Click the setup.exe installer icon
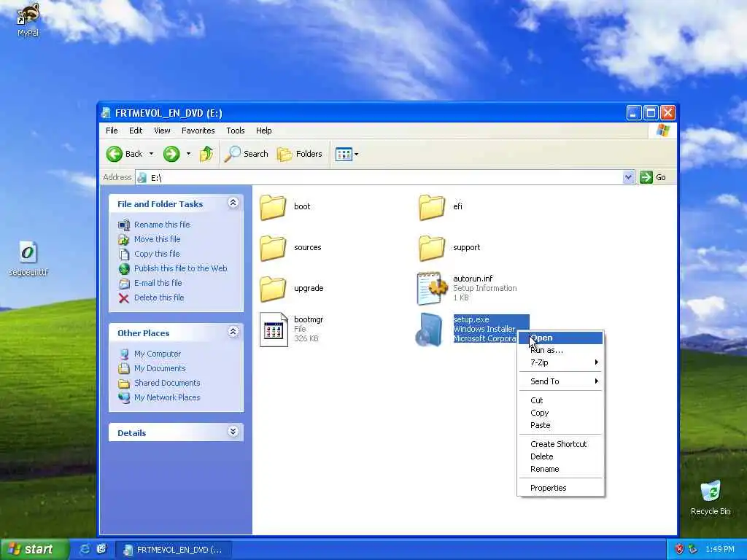Viewport: 747px width, 560px height. (429, 330)
